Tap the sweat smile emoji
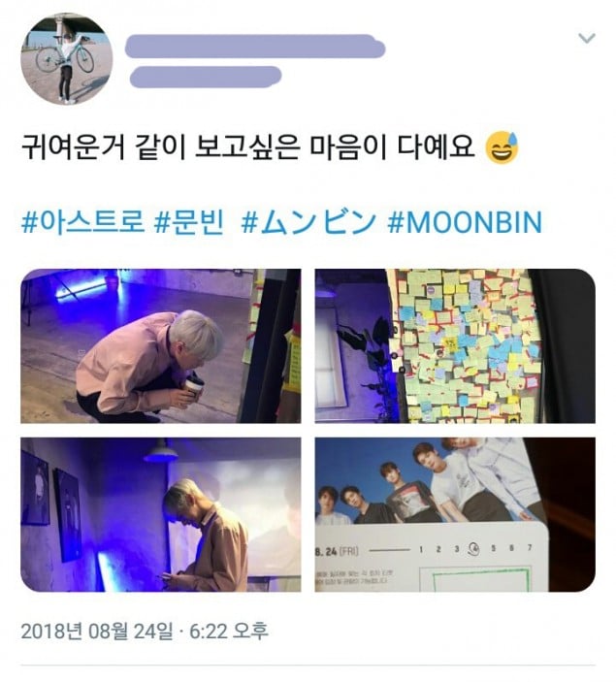 click(x=503, y=147)
